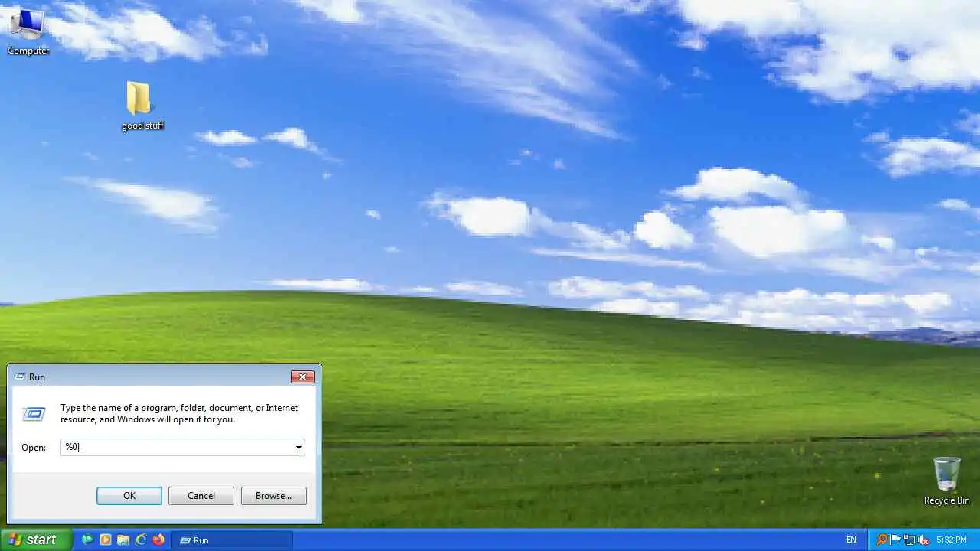Click Browse... in Run dialog
The width and height of the screenshot is (980, 551).
274,496
